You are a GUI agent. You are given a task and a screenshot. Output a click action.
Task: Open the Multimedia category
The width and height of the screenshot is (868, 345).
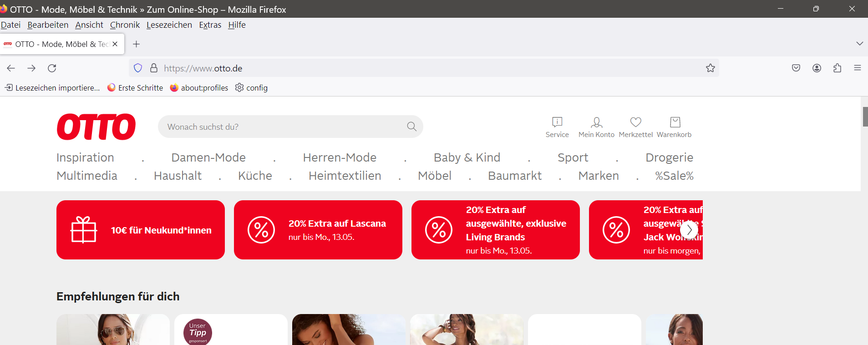pos(87,176)
